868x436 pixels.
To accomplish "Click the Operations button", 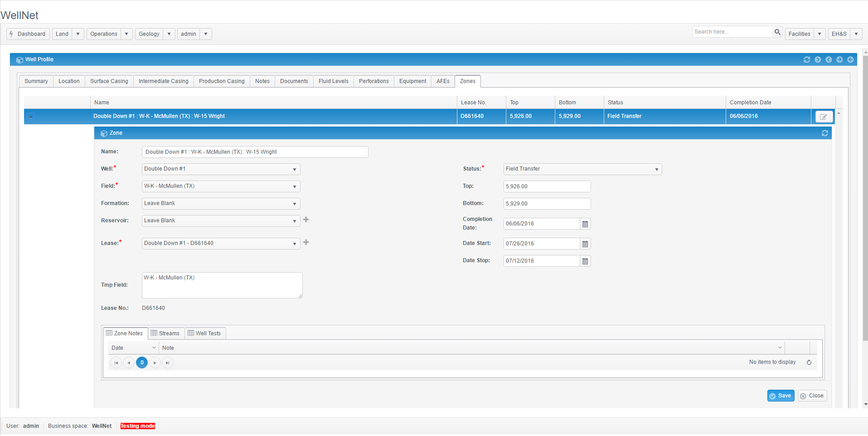I will pos(104,34).
